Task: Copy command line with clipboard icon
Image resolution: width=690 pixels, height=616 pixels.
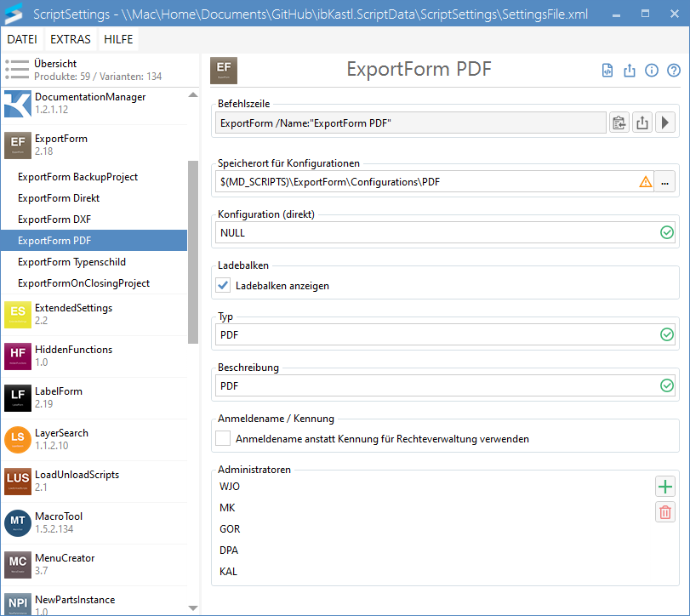Action: (619, 123)
